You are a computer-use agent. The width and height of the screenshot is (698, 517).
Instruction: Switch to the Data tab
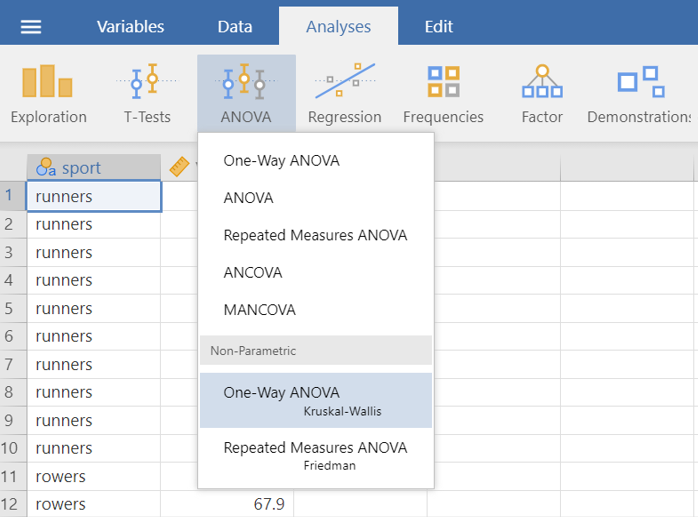235,27
